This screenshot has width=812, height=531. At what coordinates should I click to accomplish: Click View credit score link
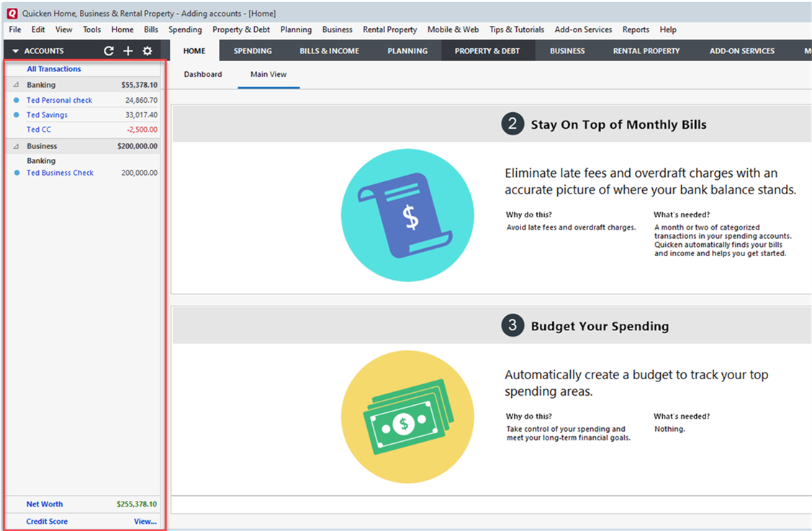click(145, 522)
